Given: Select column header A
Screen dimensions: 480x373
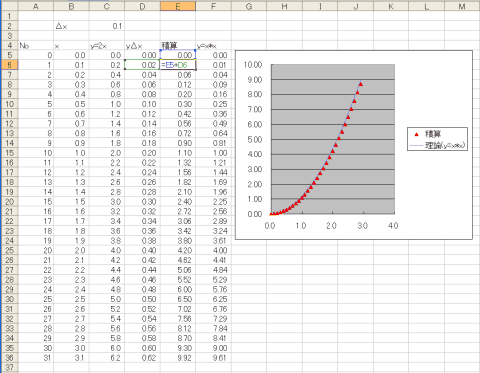Looking at the screenshot, I should click(x=36, y=6).
